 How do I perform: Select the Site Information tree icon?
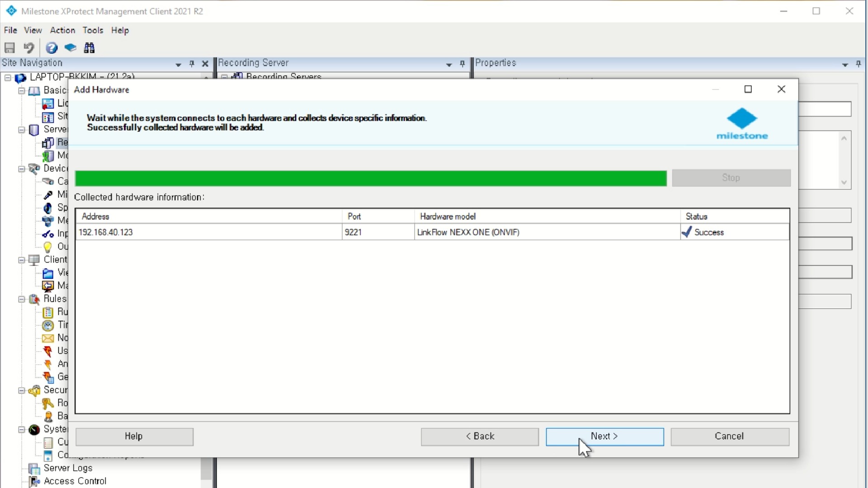point(48,117)
